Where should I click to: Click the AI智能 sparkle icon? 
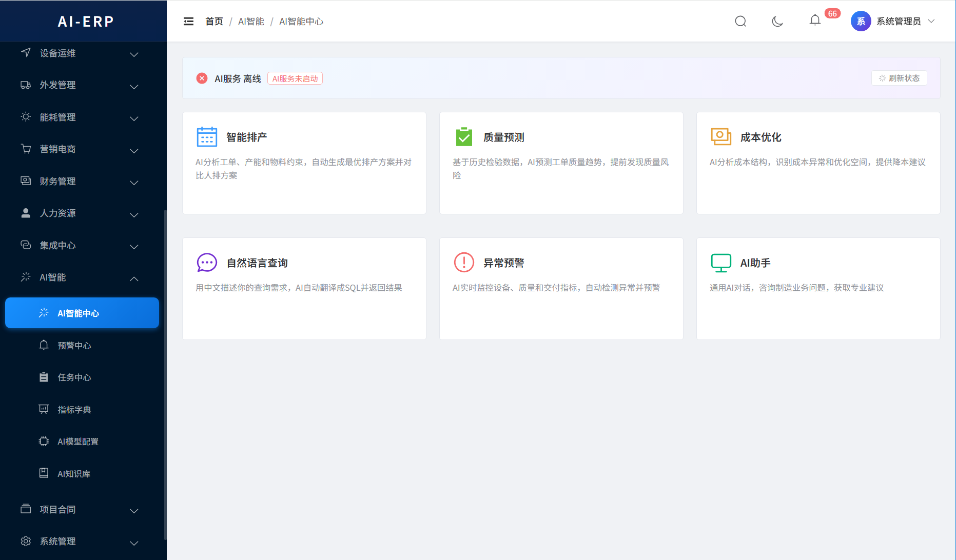click(x=26, y=277)
